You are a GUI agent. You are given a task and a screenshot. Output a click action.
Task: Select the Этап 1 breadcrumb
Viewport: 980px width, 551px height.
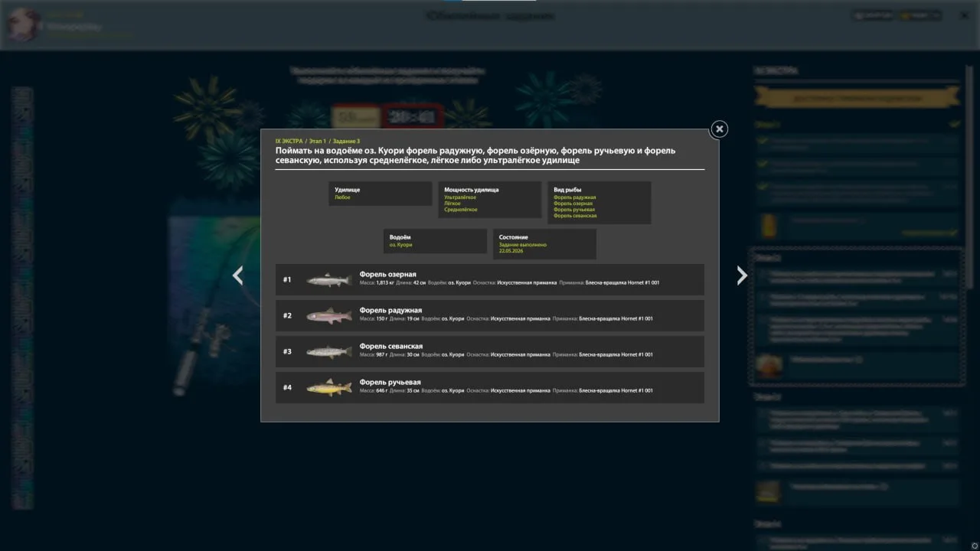[317, 142]
